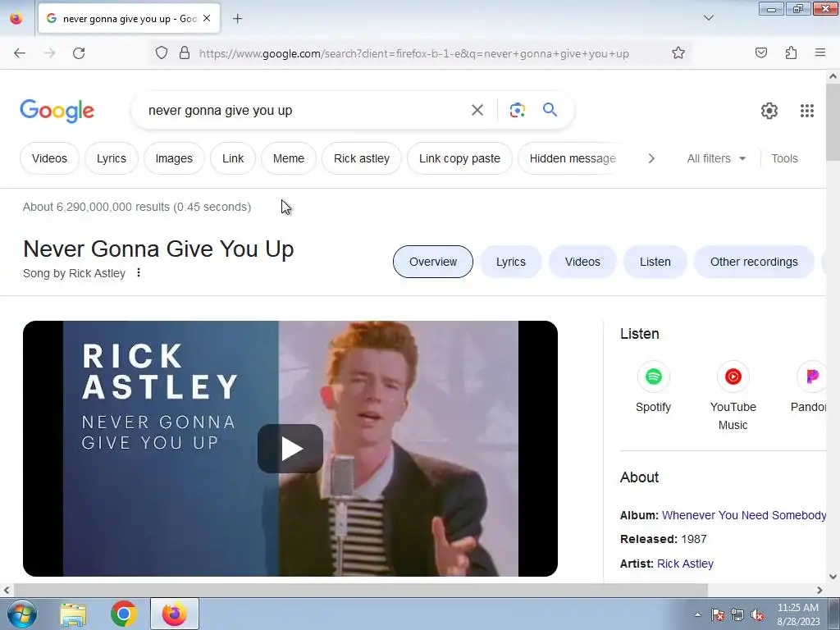840x630 pixels.
Task: Select the Hidden message chip
Action: [572, 158]
